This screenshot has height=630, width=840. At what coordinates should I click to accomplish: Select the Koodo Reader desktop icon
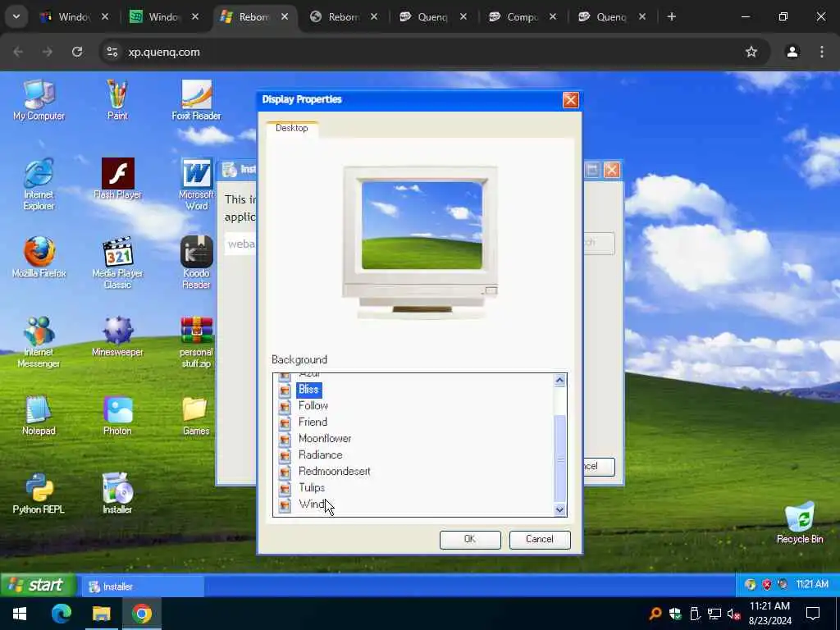point(196,262)
